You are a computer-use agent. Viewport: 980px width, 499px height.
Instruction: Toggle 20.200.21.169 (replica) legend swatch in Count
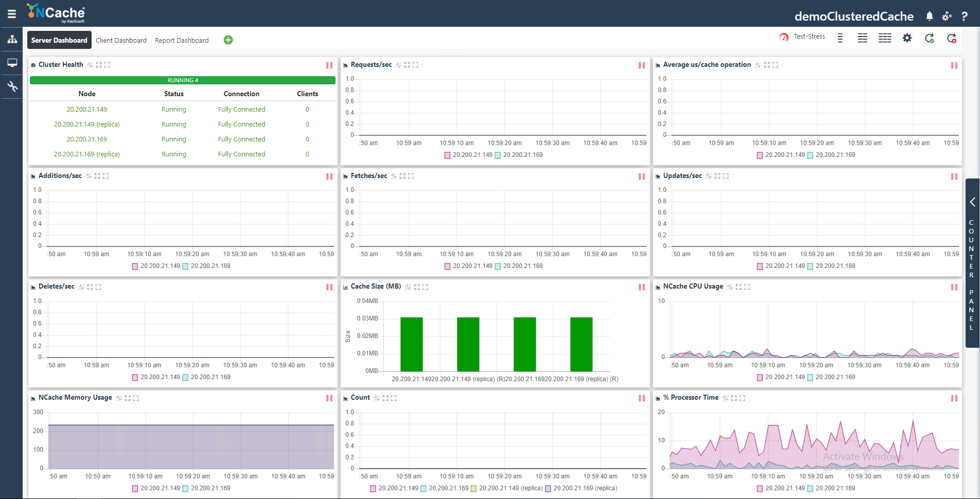click(548, 489)
